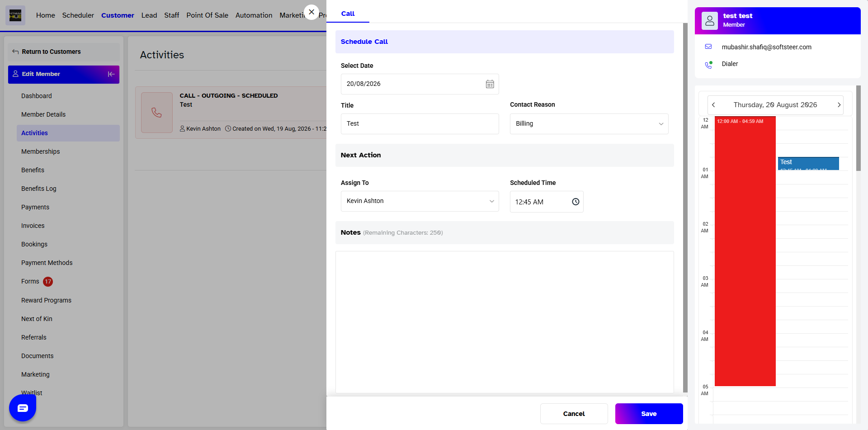Open Forms in the sidebar
Image resolution: width=868 pixels, height=430 pixels.
tap(30, 281)
